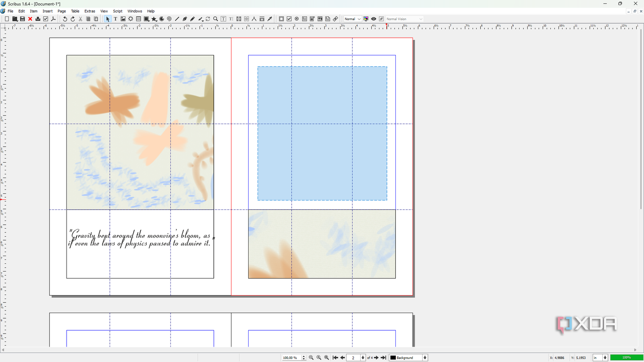The image size is (644, 362).
Task: Go to the next page
Action: (377, 358)
